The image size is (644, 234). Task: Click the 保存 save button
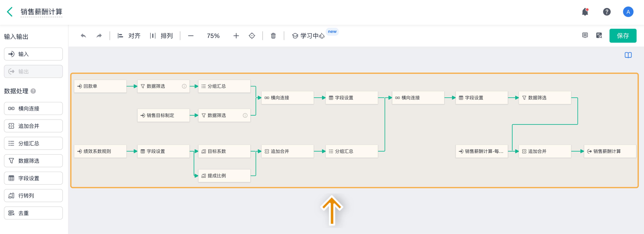[x=623, y=35]
